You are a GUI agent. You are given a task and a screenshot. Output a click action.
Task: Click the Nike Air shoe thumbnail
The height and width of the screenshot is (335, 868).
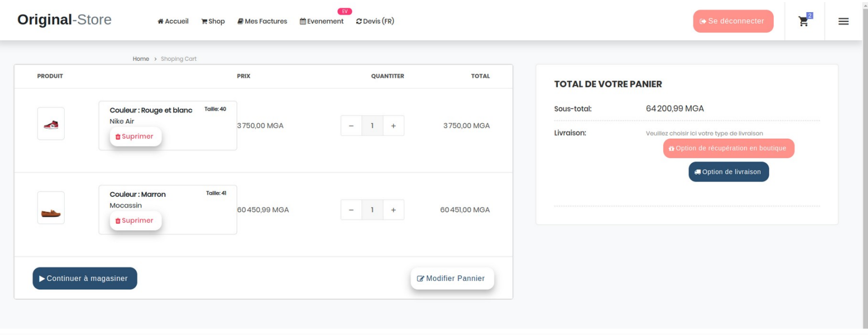[x=51, y=124]
